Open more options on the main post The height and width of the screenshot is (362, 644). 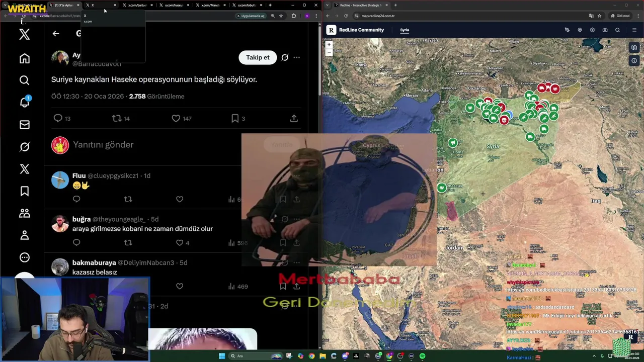(x=297, y=57)
